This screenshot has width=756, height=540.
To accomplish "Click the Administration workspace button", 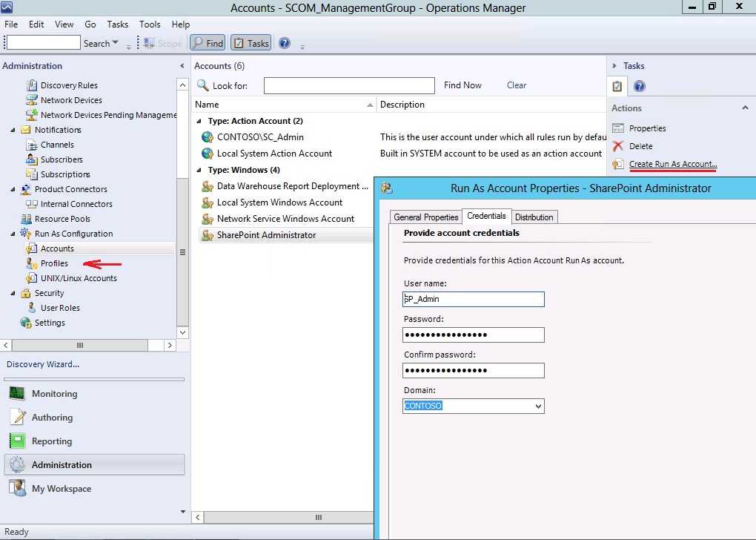I will pyautogui.click(x=95, y=465).
